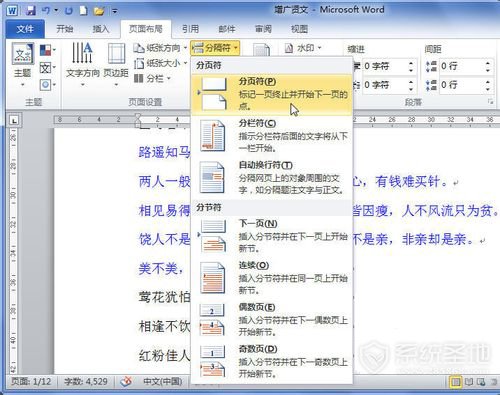
Task: Open the 主题 themes gallery
Action: [x=23, y=65]
